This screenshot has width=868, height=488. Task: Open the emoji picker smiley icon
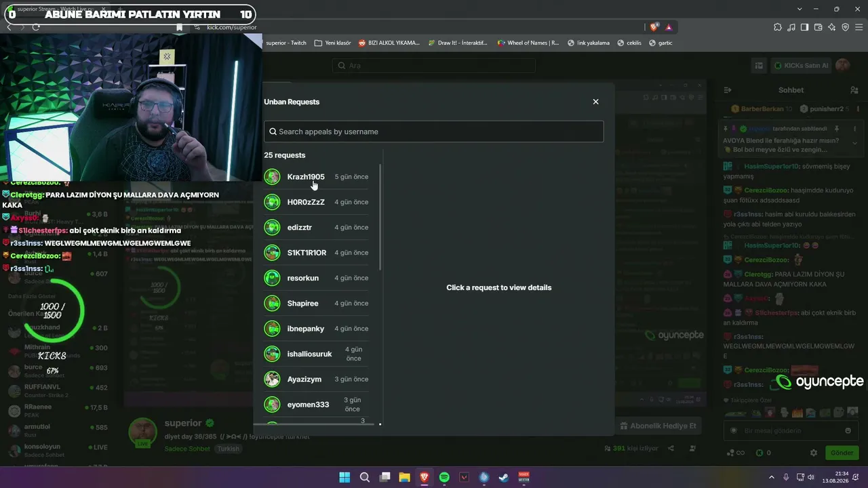point(848,430)
